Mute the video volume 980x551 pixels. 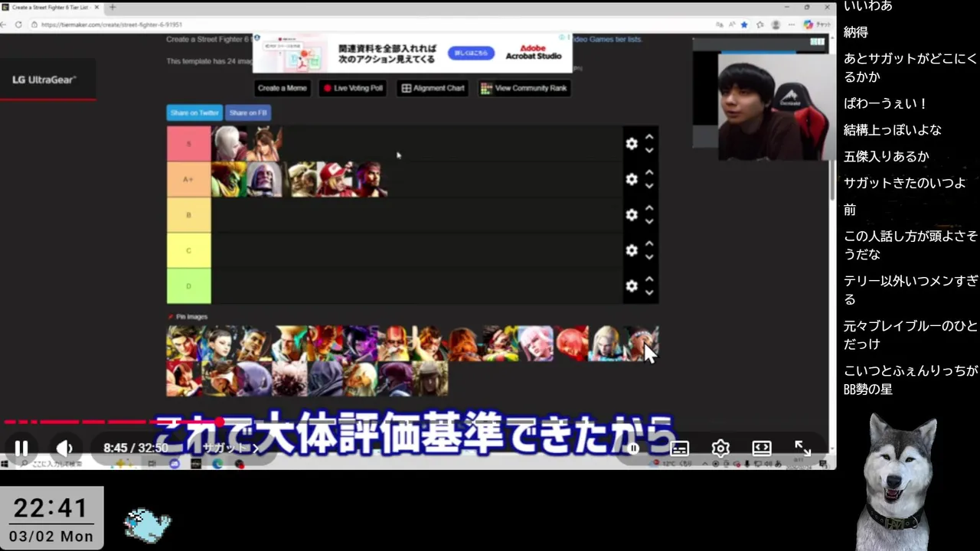point(65,448)
